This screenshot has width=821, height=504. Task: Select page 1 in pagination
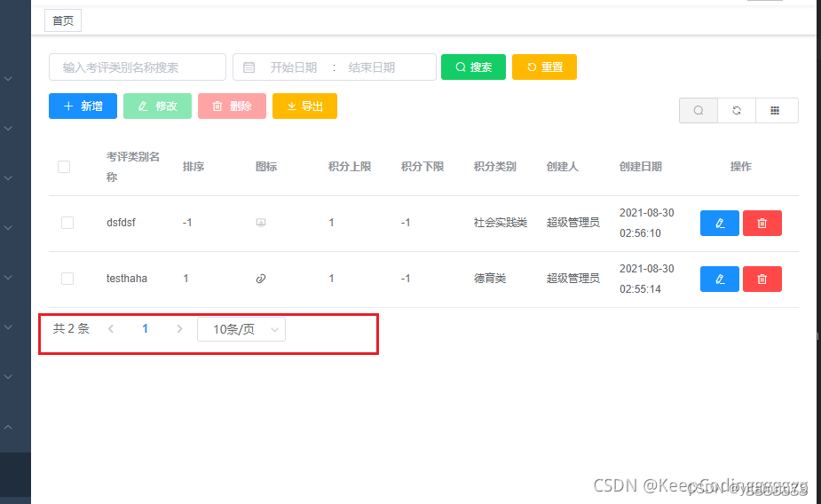(145, 328)
